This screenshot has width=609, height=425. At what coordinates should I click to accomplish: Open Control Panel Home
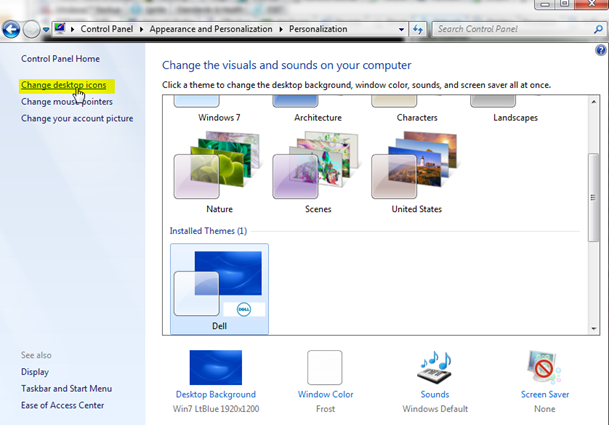click(x=60, y=59)
